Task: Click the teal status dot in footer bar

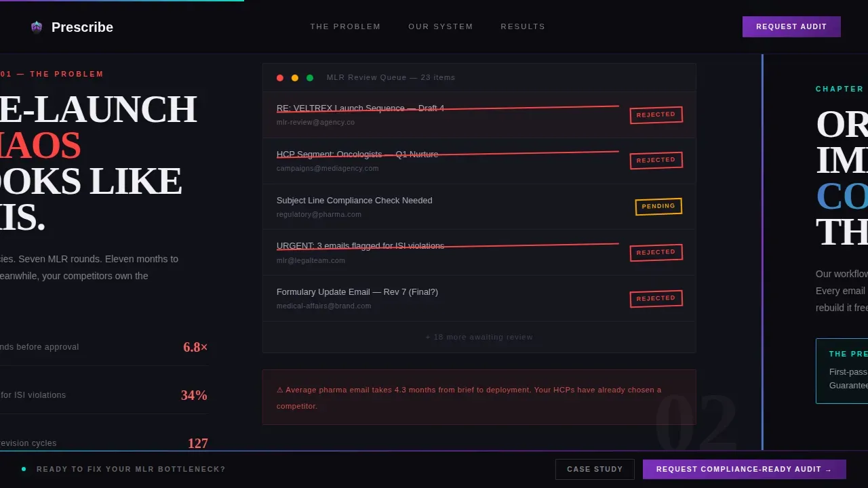Action: (x=24, y=469)
